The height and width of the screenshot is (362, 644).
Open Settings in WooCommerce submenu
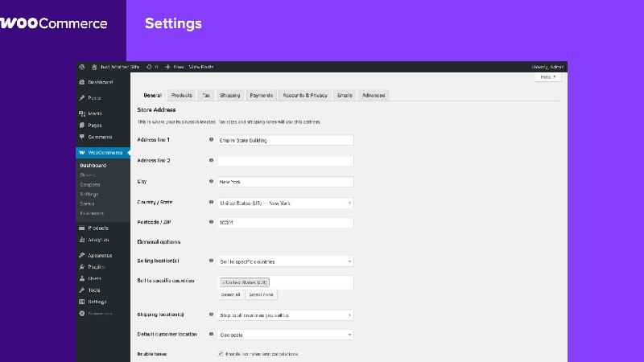(x=89, y=194)
